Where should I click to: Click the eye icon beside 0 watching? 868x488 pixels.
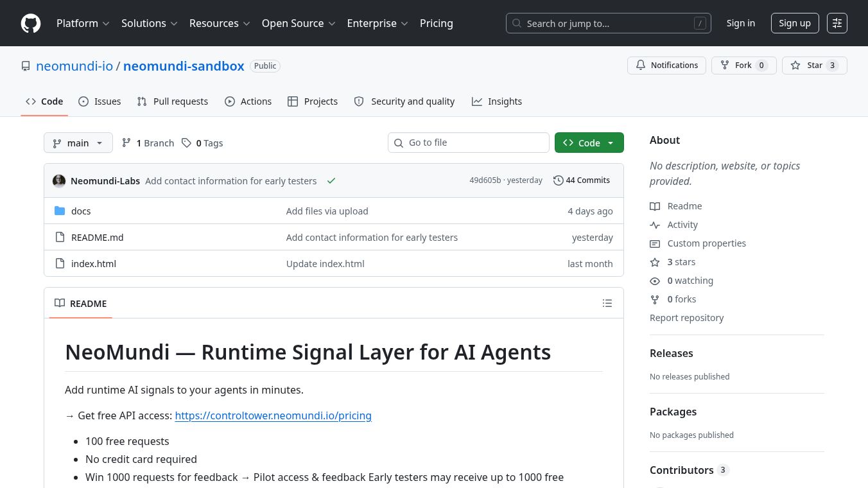(x=655, y=281)
